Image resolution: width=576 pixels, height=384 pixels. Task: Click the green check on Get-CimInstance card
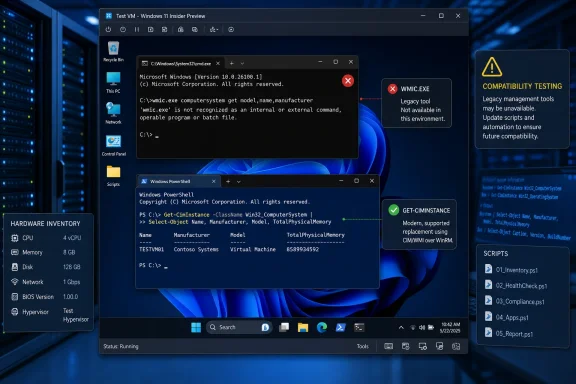pyautogui.click(x=393, y=210)
